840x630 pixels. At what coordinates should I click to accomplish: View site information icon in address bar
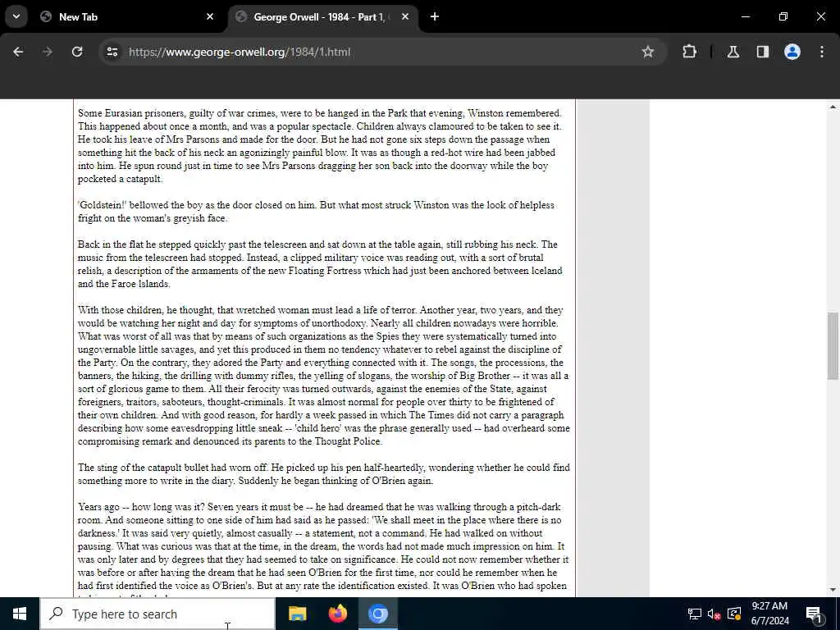click(112, 52)
